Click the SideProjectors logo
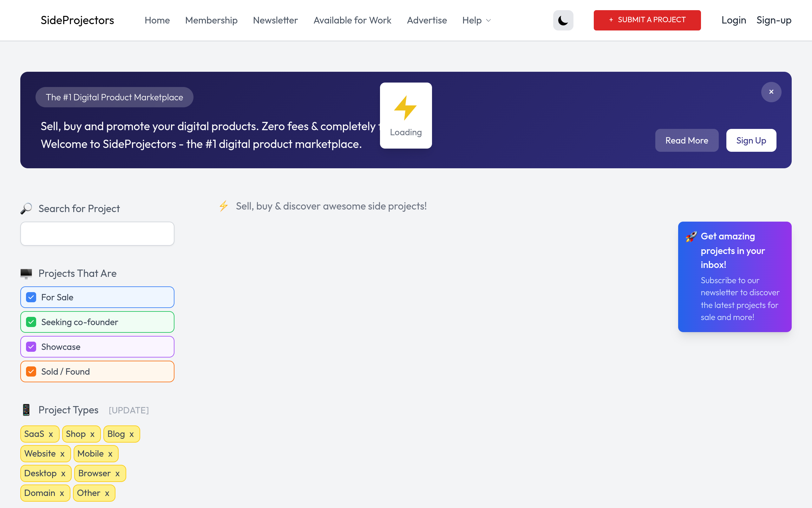The image size is (812, 508). point(77,21)
